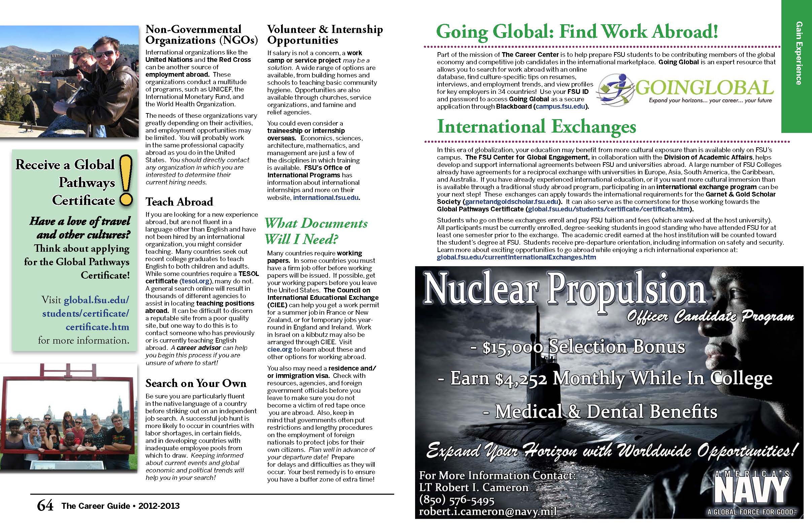Click the Going Global: Find Work Abroad heading
Screen dimensions: 812x527
577,32
